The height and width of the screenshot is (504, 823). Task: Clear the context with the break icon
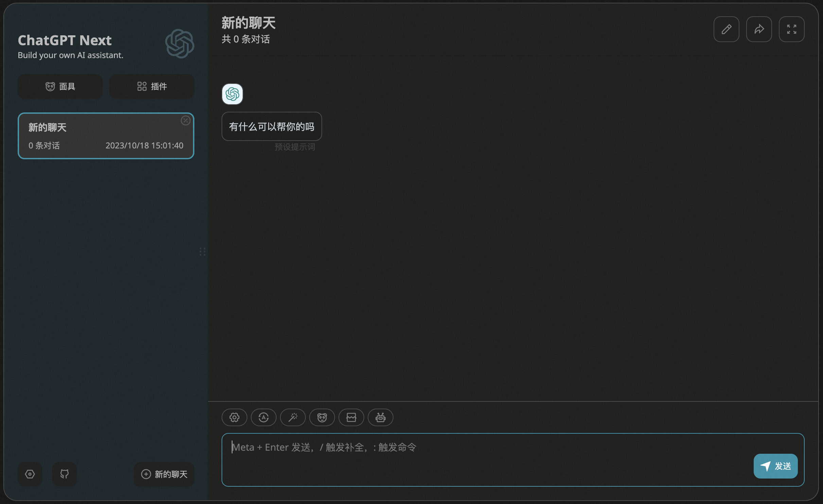351,417
